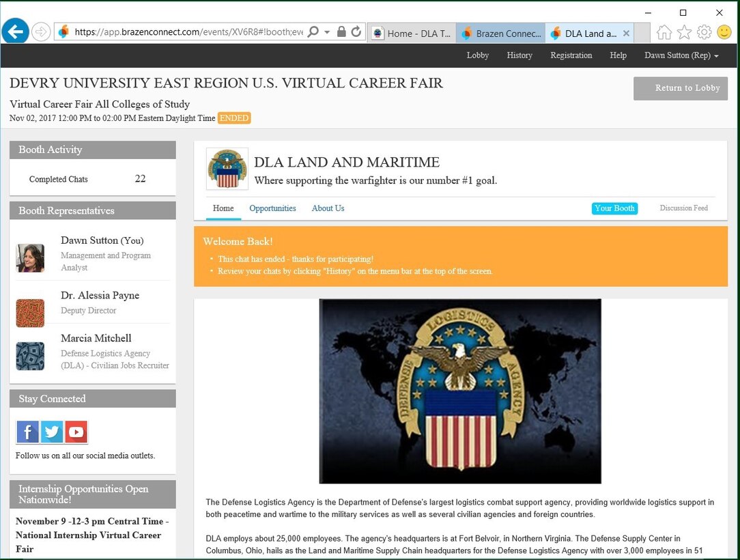
Task: Close the DLA Land browser tab
Action: click(x=626, y=33)
